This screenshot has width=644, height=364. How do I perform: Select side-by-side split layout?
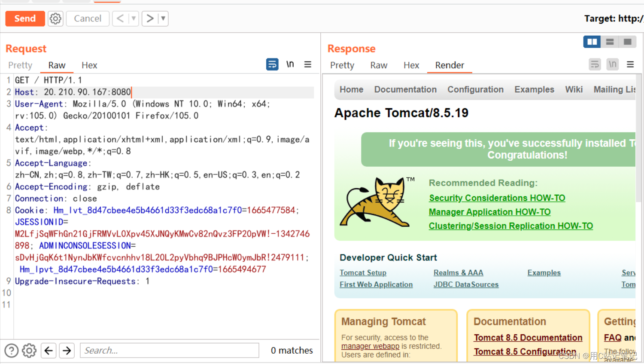click(592, 42)
